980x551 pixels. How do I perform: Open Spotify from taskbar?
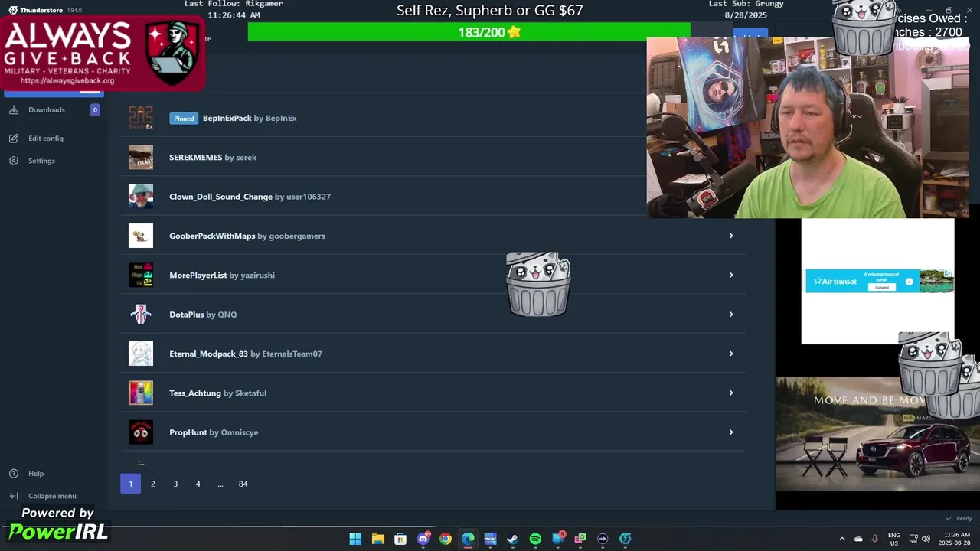(x=535, y=539)
